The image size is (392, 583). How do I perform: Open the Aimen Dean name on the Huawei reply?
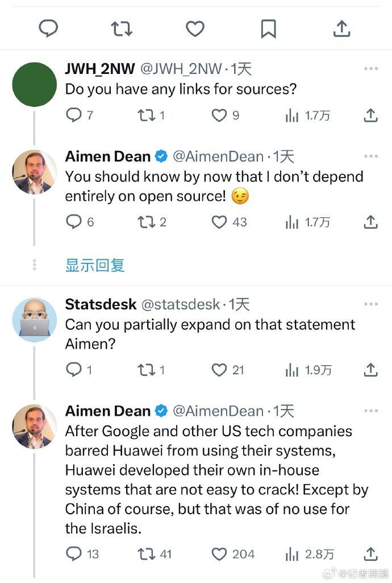point(108,411)
